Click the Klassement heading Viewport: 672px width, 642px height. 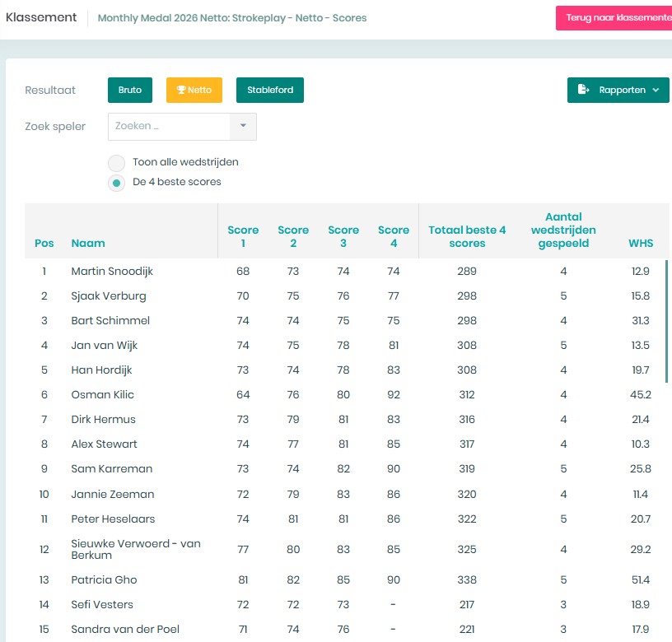tap(41, 17)
